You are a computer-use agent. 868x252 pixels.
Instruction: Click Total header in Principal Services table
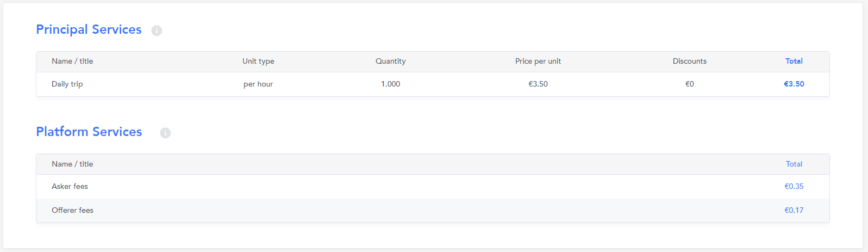click(794, 61)
